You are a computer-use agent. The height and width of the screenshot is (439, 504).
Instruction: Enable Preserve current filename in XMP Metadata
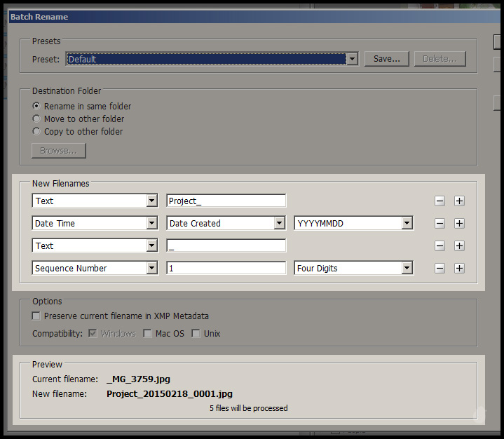[36, 316]
